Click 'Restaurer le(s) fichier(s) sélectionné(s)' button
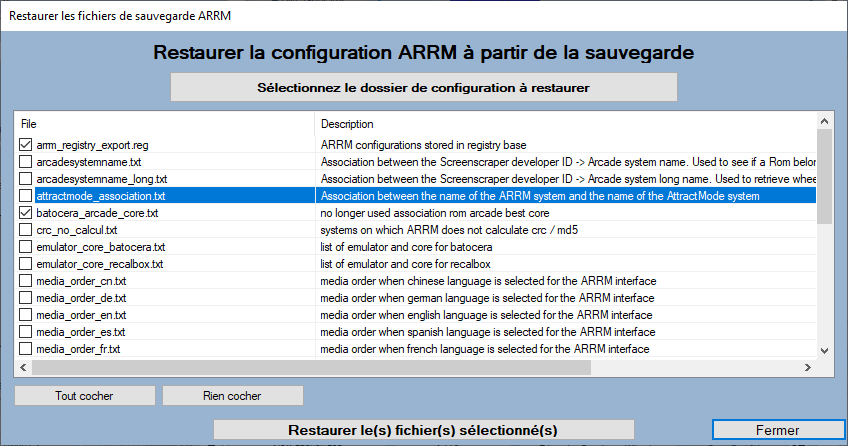 (423, 430)
